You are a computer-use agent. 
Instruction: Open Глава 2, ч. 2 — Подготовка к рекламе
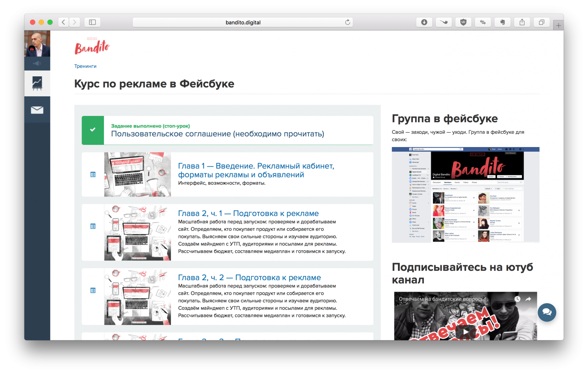point(250,277)
